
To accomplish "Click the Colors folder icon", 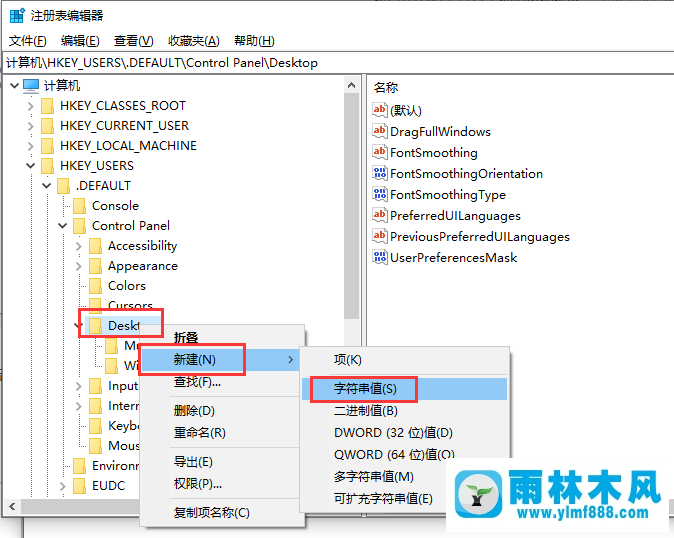I will [95, 286].
